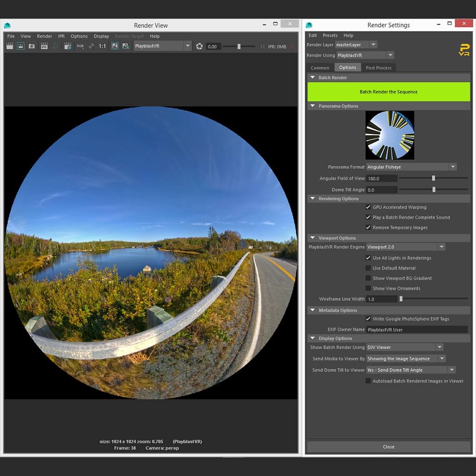Click the Dome Tilt Angle slider
476x476 pixels.
click(x=433, y=190)
